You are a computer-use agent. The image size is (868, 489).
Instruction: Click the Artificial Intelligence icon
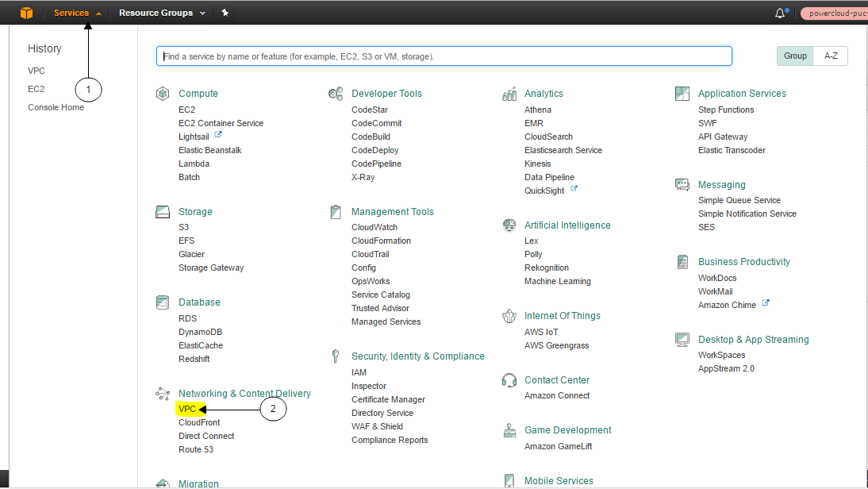tap(509, 225)
